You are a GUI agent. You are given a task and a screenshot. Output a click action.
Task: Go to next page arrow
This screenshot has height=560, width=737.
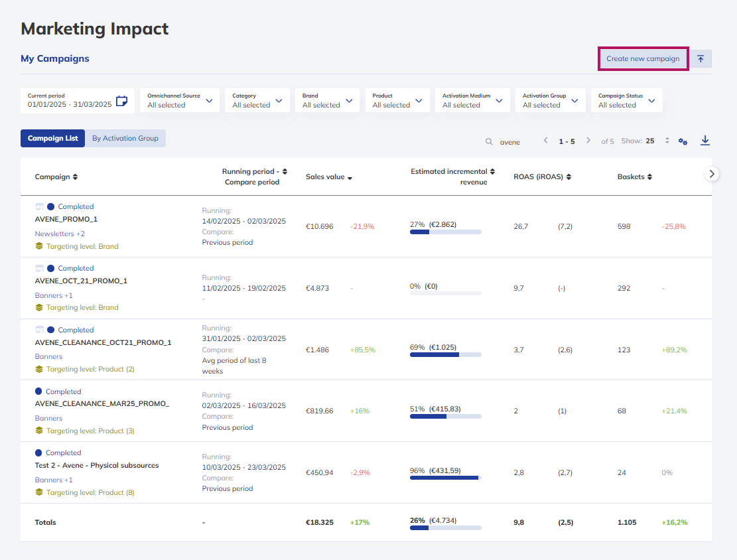(x=588, y=141)
